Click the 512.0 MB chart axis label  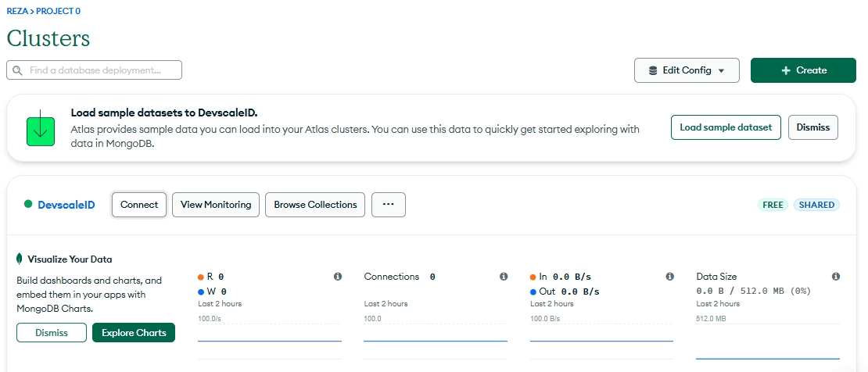tap(711, 319)
